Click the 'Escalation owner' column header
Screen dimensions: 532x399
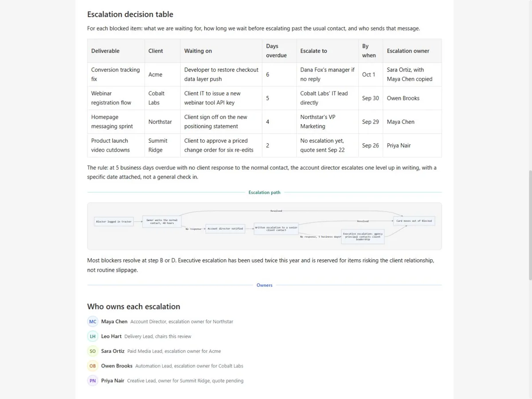(412, 51)
